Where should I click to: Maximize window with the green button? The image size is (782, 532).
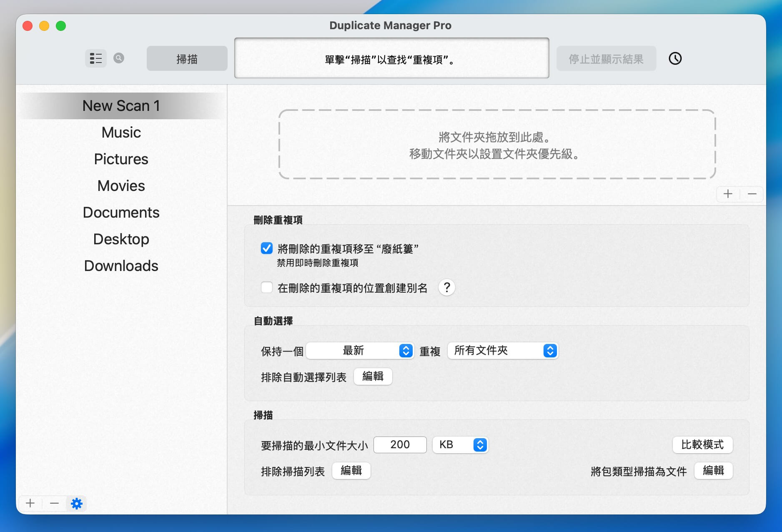click(x=61, y=26)
